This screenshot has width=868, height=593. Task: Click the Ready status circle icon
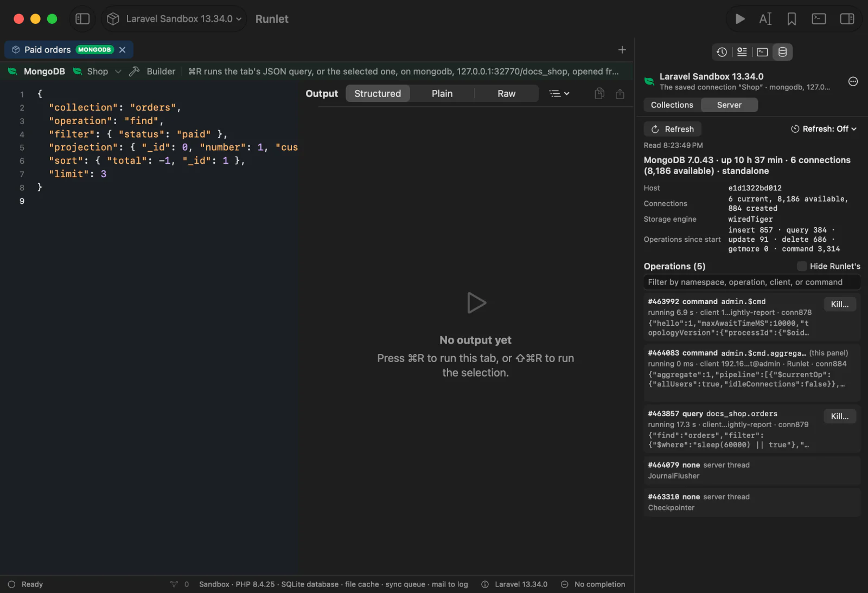tap(11, 584)
